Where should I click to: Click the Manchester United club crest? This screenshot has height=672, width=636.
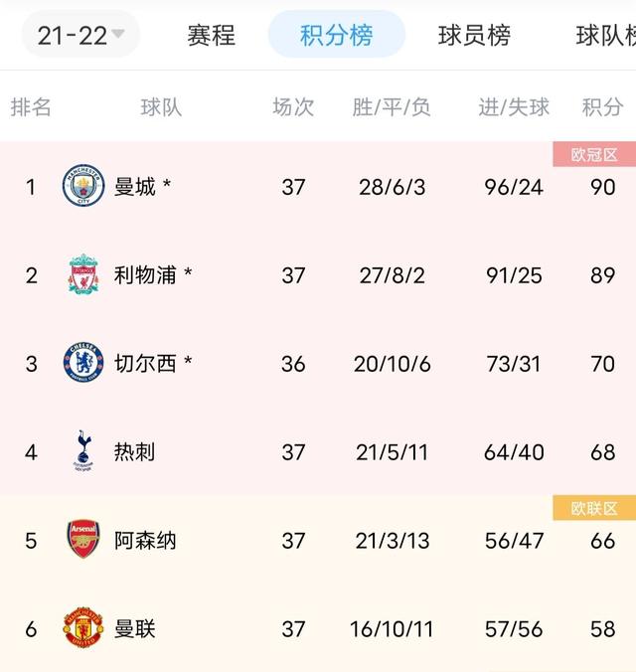pos(83,629)
